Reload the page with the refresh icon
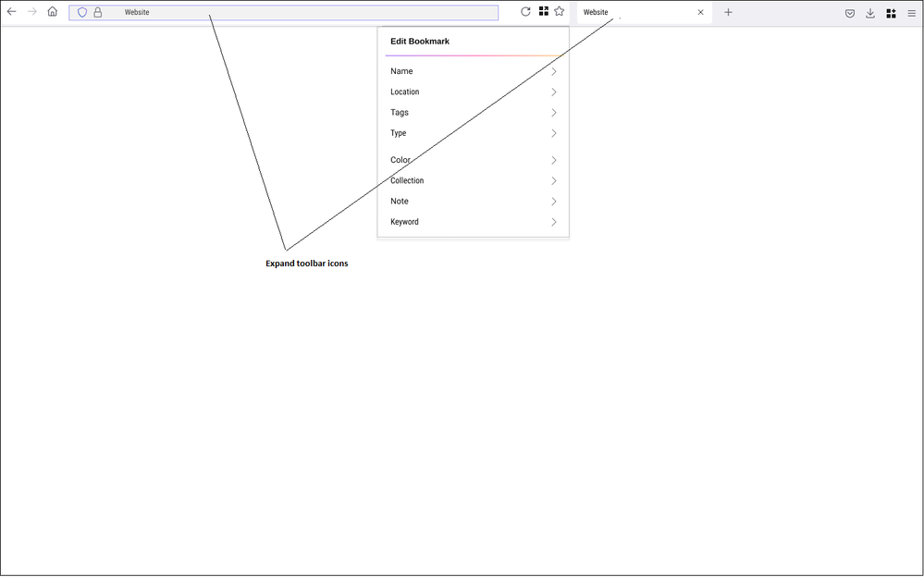 pos(525,12)
